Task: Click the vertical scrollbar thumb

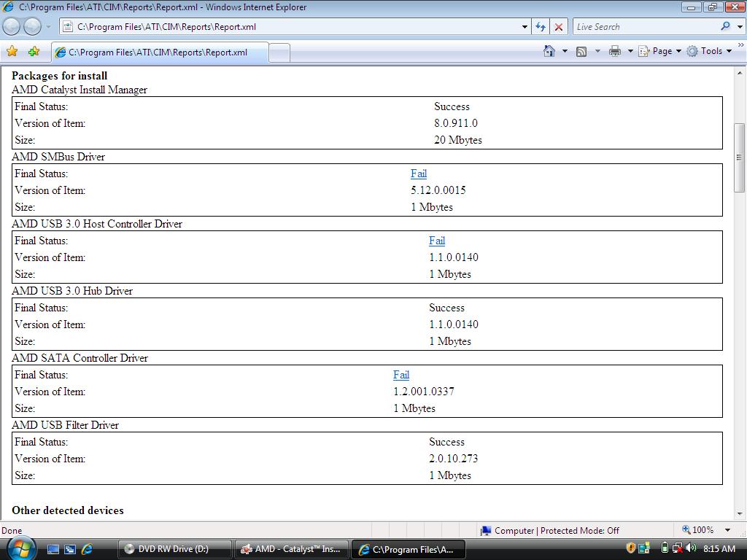Action: tap(740, 157)
